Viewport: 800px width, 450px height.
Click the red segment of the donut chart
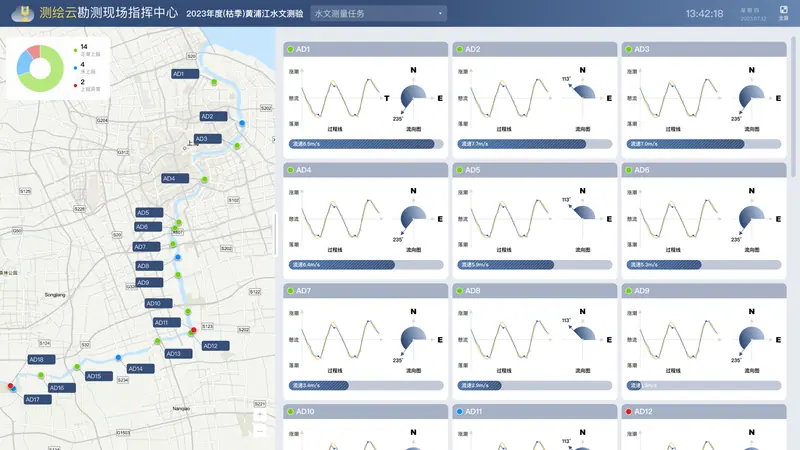(x=35, y=51)
